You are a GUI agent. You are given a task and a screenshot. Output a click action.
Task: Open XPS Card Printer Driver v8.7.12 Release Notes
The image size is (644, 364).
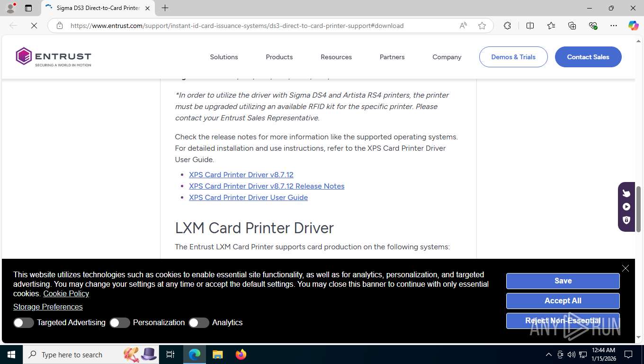[267, 186]
